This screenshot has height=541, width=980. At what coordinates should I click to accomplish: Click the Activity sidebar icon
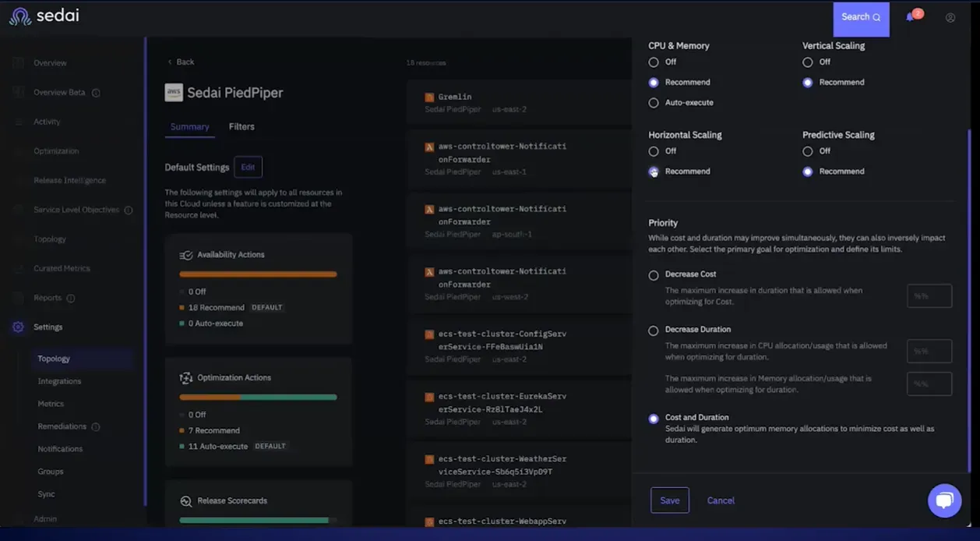pyautogui.click(x=18, y=122)
